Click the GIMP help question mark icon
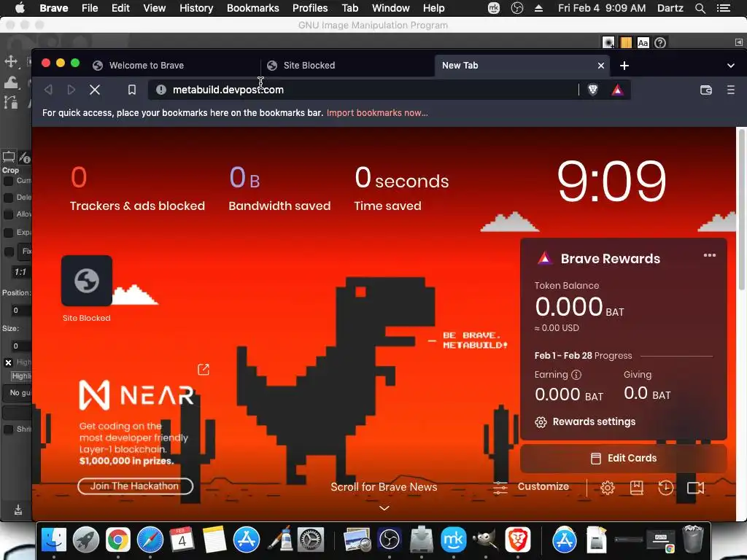This screenshot has width=747, height=560. click(659, 43)
